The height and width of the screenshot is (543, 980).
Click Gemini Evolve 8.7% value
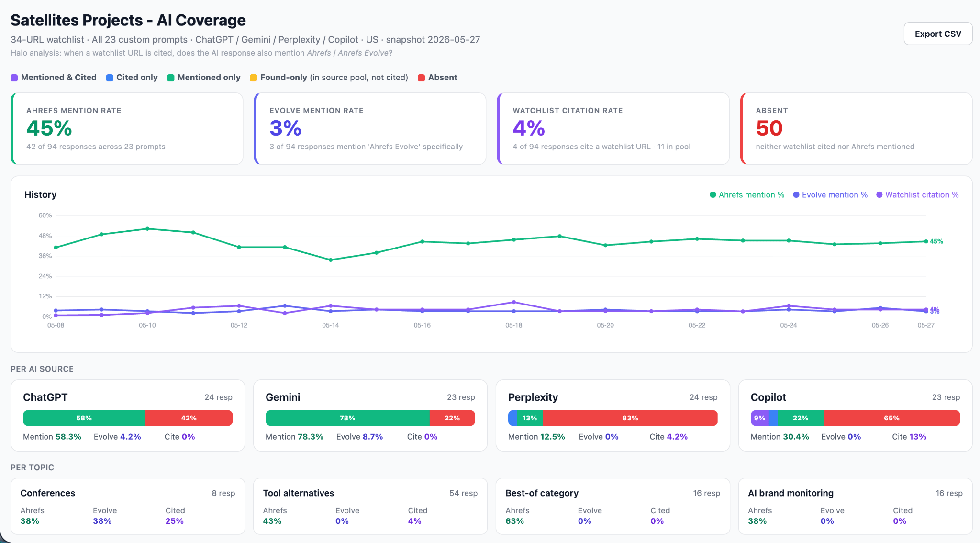[373, 437]
